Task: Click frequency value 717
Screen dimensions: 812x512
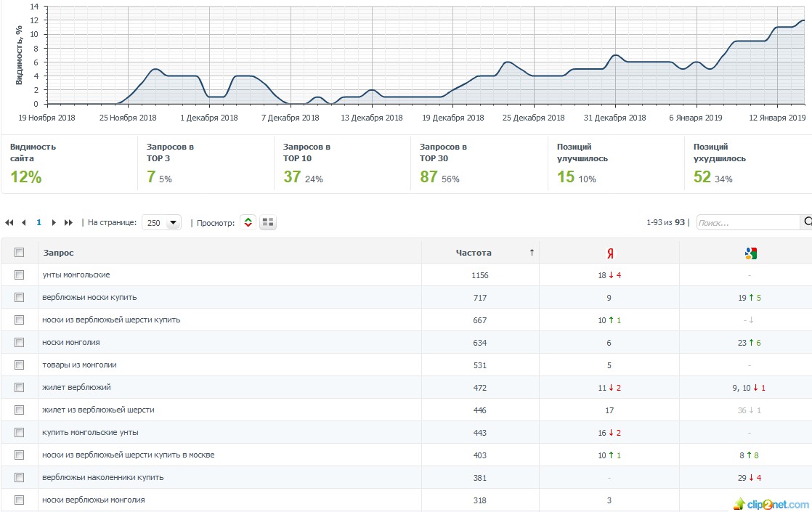Action: 479,298
